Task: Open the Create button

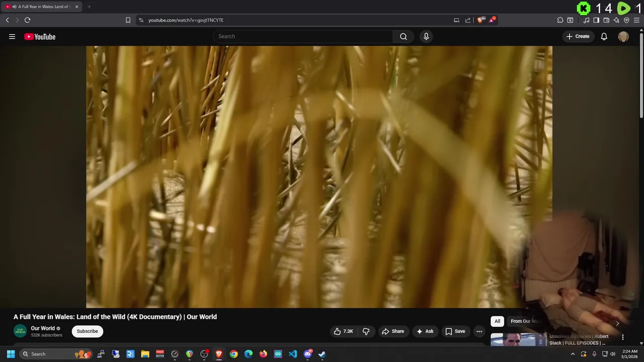Action: (x=578, y=36)
